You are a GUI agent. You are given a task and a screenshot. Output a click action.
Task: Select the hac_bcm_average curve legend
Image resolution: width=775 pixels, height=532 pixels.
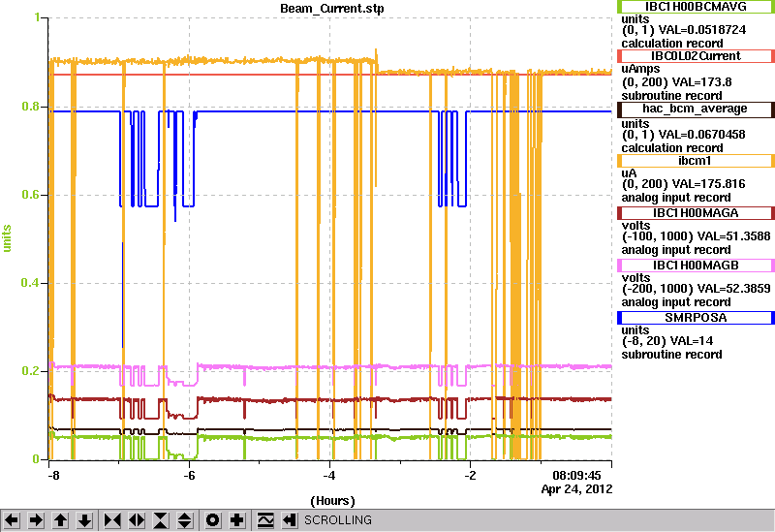(x=696, y=110)
